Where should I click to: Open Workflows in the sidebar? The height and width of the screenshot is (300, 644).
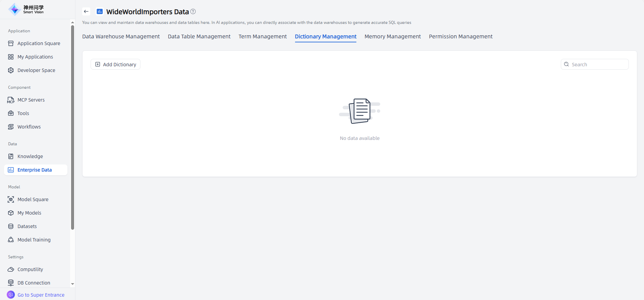pyautogui.click(x=29, y=127)
